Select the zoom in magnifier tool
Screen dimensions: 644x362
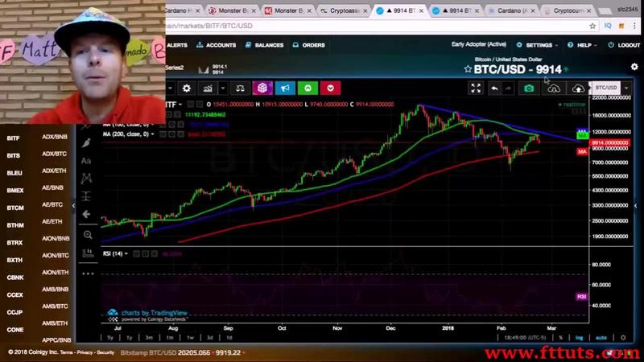(x=88, y=235)
